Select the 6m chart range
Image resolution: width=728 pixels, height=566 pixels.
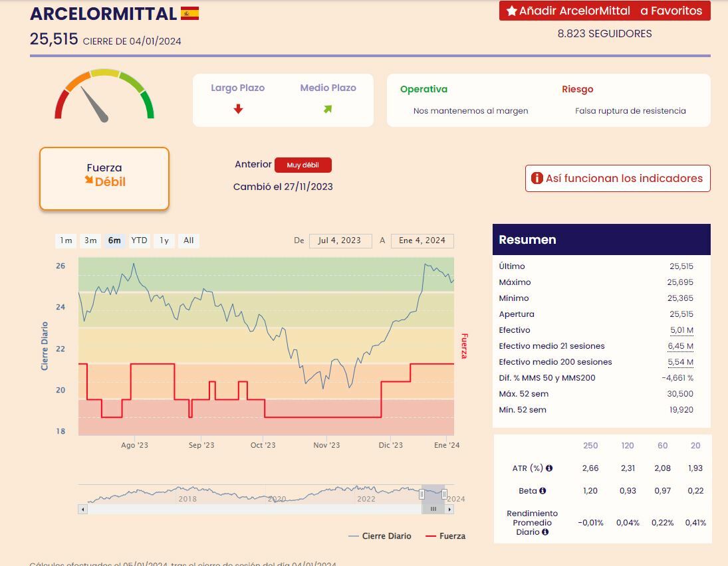(x=114, y=240)
